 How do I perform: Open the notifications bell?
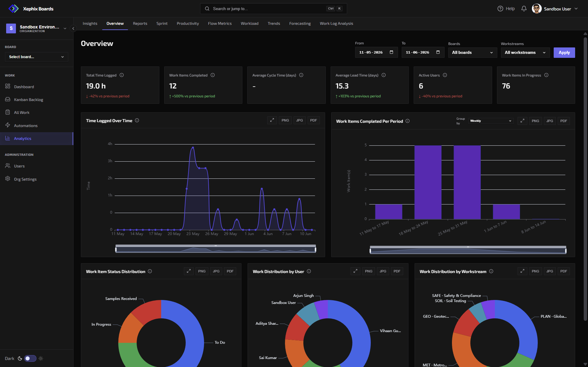(x=524, y=9)
